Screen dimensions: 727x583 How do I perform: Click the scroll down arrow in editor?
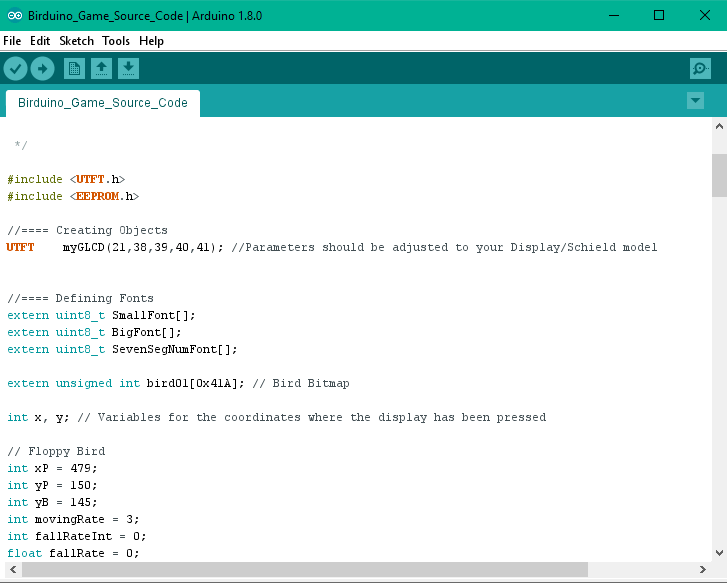pyautogui.click(x=718, y=552)
